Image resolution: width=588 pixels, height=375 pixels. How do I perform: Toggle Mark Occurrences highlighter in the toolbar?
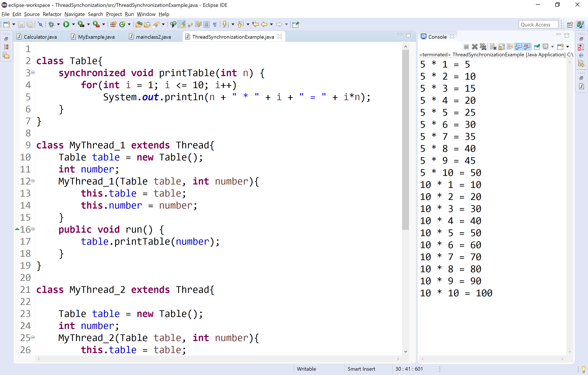point(182,24)
